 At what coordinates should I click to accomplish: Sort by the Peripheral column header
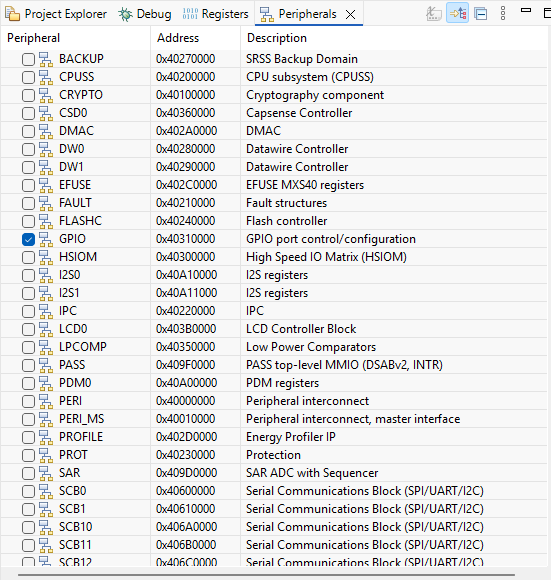75,38
